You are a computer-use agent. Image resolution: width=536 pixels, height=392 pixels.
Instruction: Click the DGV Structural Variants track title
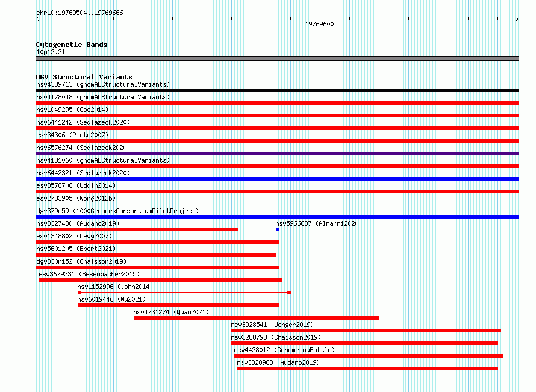tap(84, 77)
